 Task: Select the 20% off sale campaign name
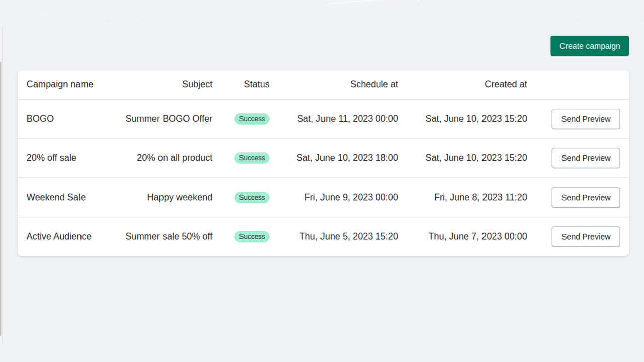click(x=51, y=158)
